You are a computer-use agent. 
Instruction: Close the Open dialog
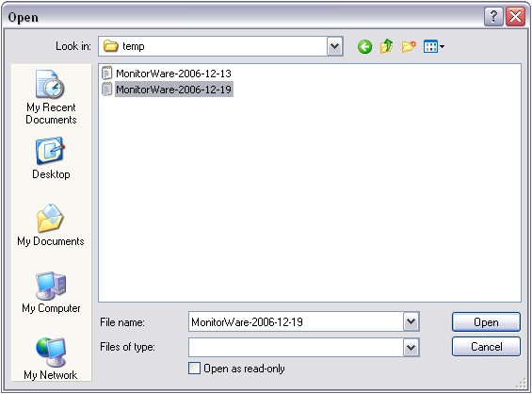[x=515, y=17]
